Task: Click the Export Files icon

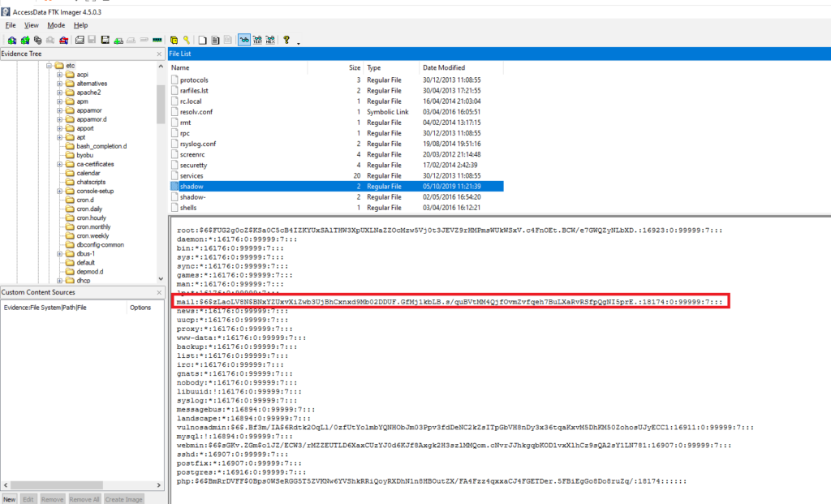Action: pyautogui.click(x=203, y=39)
